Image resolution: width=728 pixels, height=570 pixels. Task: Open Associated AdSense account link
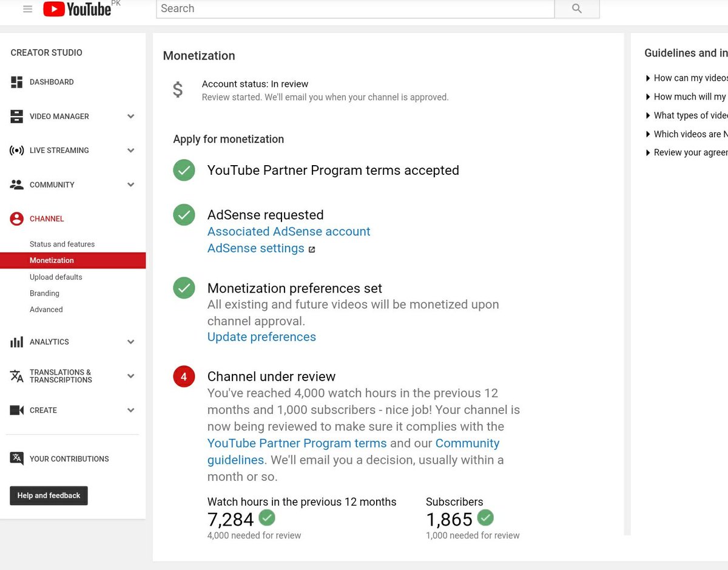coord(289,231)
